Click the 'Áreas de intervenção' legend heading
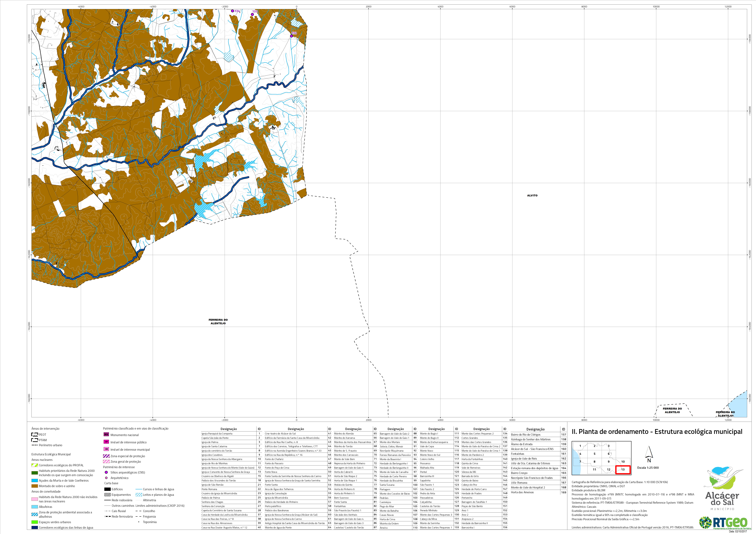756x534 pixels. click(x=45, y=429)
